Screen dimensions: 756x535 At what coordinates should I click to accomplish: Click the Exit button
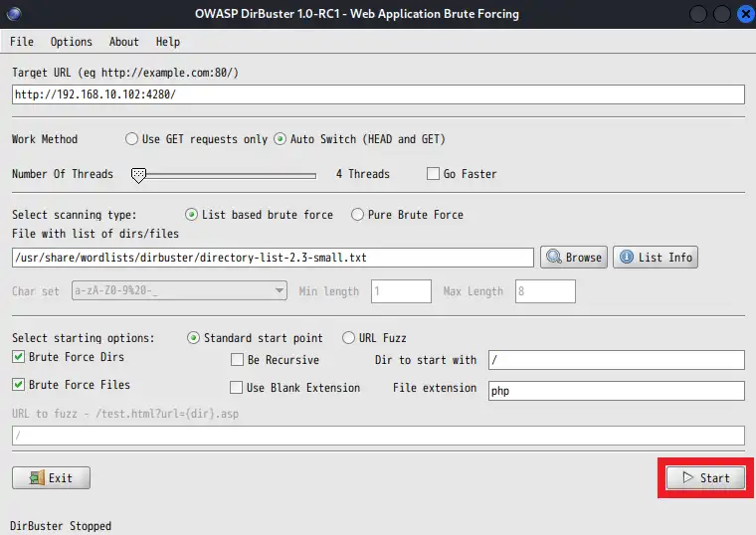click(51, 478)
